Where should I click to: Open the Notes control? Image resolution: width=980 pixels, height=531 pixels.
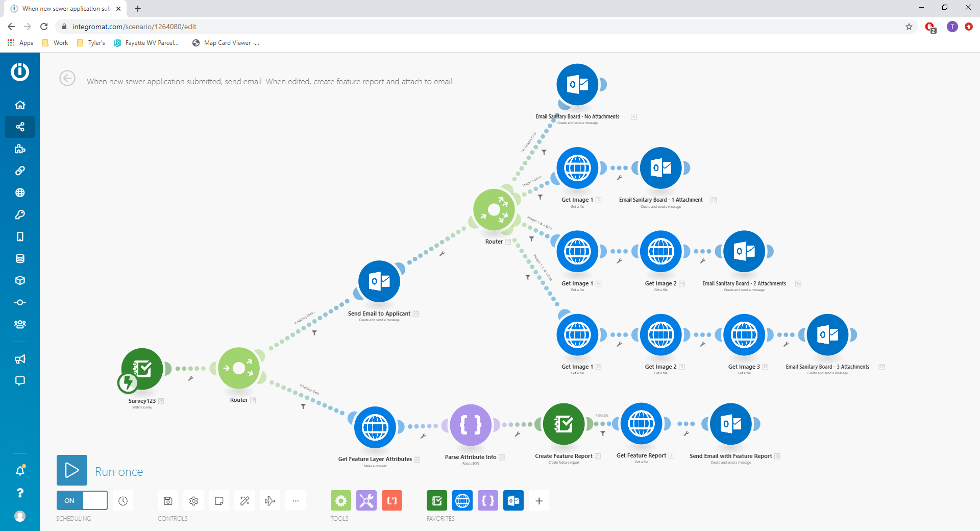[x=219, y=501]
